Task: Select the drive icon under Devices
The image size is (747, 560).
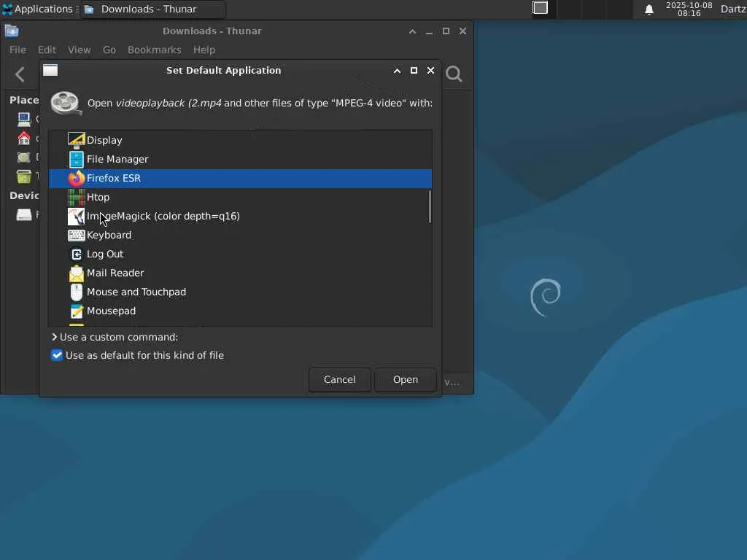Action: click(24, 215)
